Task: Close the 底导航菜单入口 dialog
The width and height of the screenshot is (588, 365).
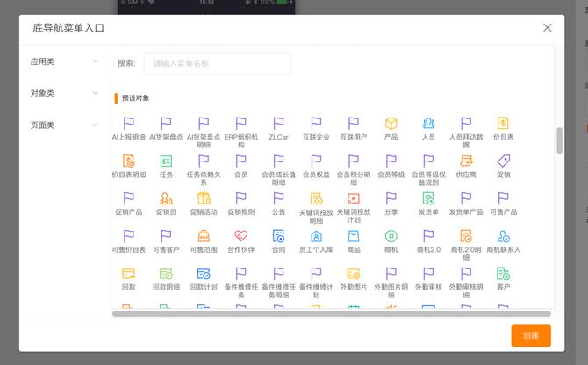Action: [548, 27]
